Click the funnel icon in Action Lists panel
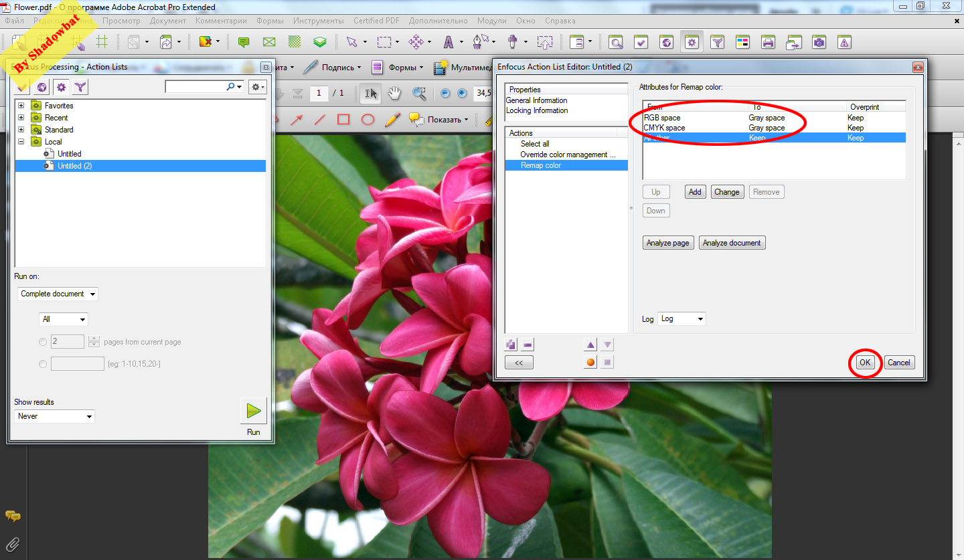Screen dimensions: 964x560 click(x=80, y=87)
